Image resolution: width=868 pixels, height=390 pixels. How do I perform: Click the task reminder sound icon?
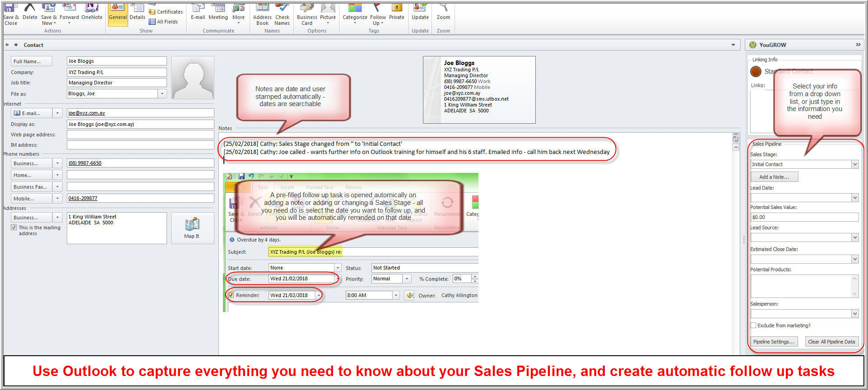click(409, 295)
